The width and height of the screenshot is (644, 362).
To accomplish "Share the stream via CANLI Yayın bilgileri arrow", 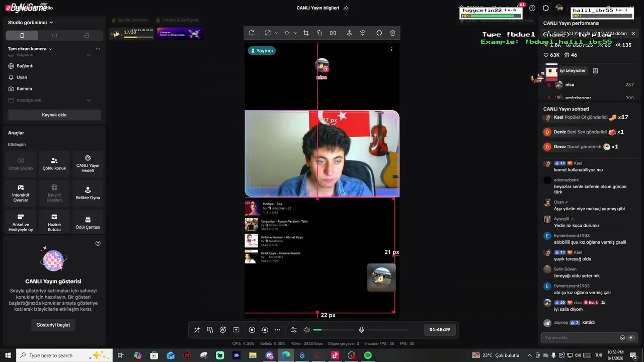I will pos(346,8).
